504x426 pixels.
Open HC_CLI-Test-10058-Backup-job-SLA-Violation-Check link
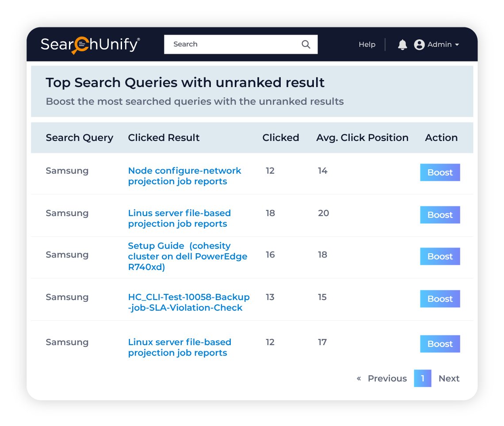click(x=189, y=302)
